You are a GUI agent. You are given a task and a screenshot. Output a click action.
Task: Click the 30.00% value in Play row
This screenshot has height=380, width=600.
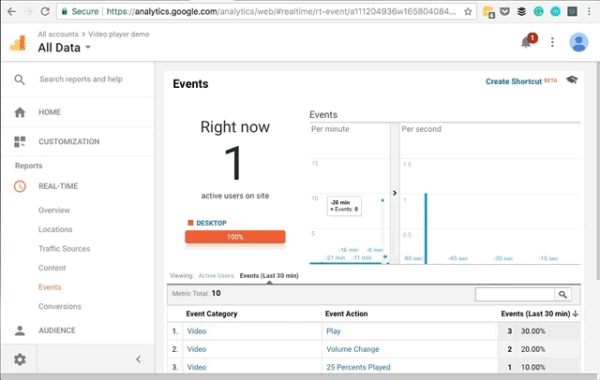pos(533,331)
